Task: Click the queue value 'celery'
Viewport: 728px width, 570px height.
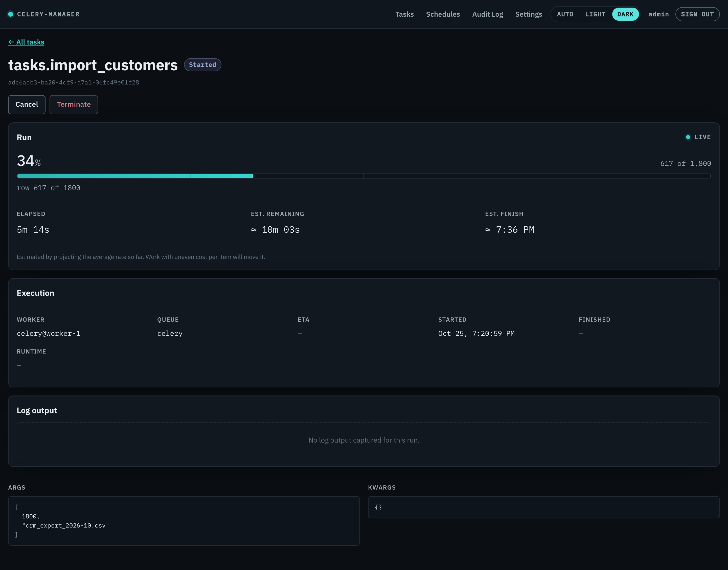Action: (170, 333)
